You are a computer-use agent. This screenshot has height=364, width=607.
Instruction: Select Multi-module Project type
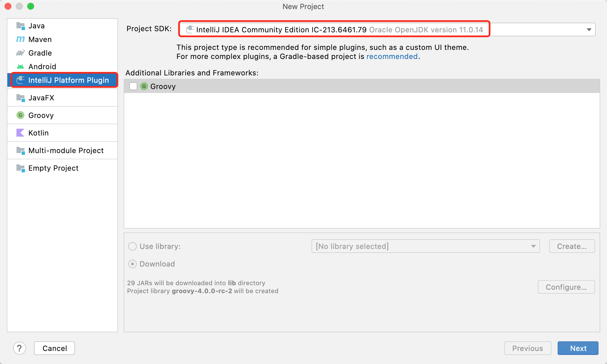[62, 151]
